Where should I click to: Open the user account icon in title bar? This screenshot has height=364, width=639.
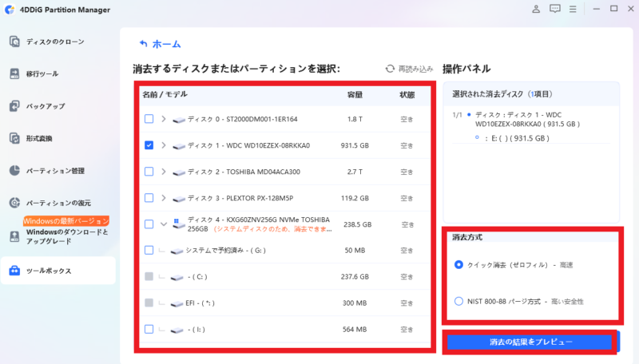pyautogui.click(x=534, y=9)
